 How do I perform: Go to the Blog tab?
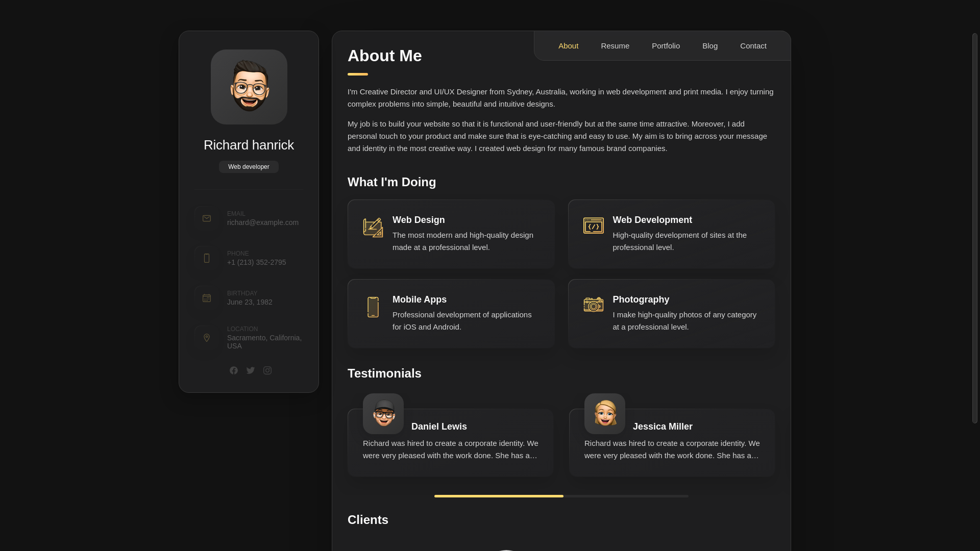click(710, 46)
